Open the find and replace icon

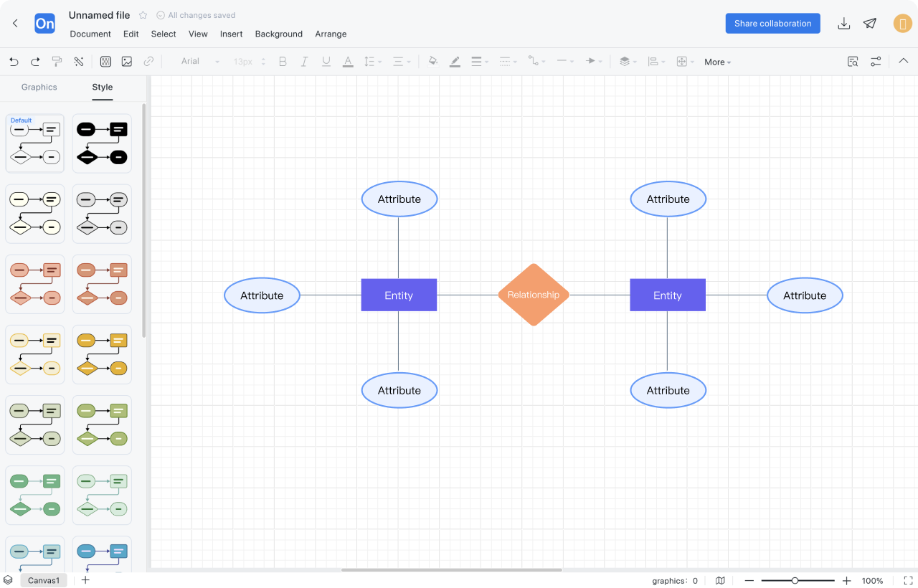click(853, 62)
